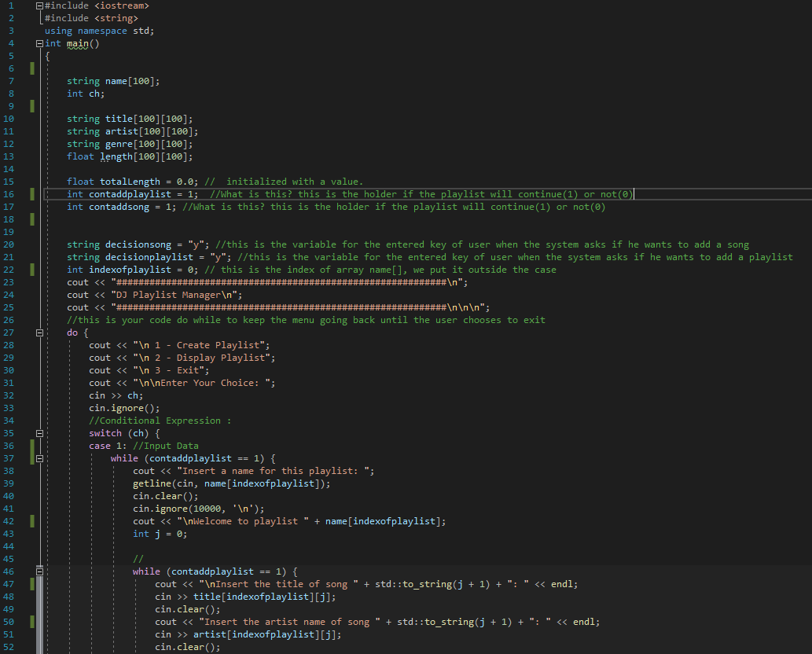Click the 'Welcome to playlist' cout line
Viewport: 812px width, 654px height.
coord(289,521)
